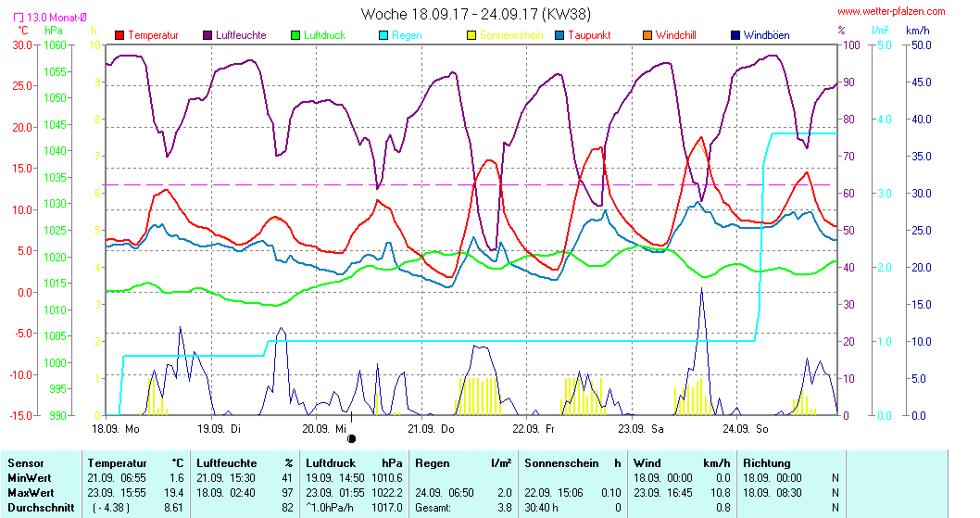
Task: Click the Regen table column header
Action: click(433, 463)
